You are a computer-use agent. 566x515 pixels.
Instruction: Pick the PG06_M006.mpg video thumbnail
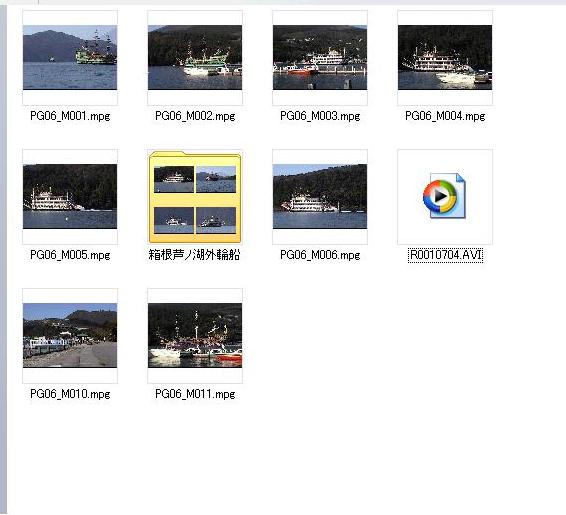pos(320,196)
